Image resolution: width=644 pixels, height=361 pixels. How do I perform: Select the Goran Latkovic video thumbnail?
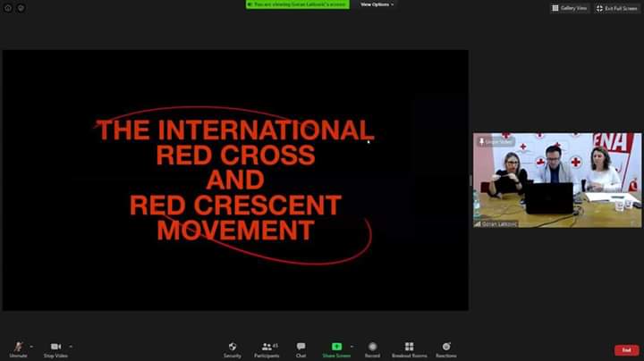pyautogui.click(x=557, y=180)
